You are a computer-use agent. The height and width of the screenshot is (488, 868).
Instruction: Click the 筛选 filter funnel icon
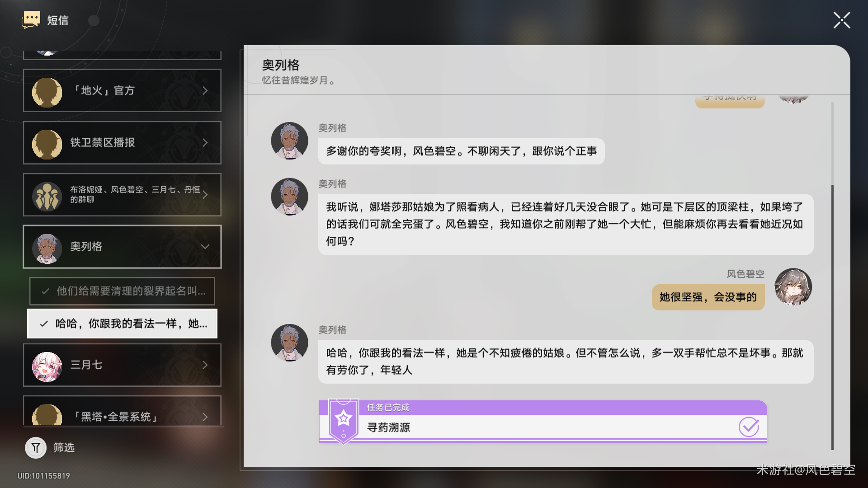point(36,448)
